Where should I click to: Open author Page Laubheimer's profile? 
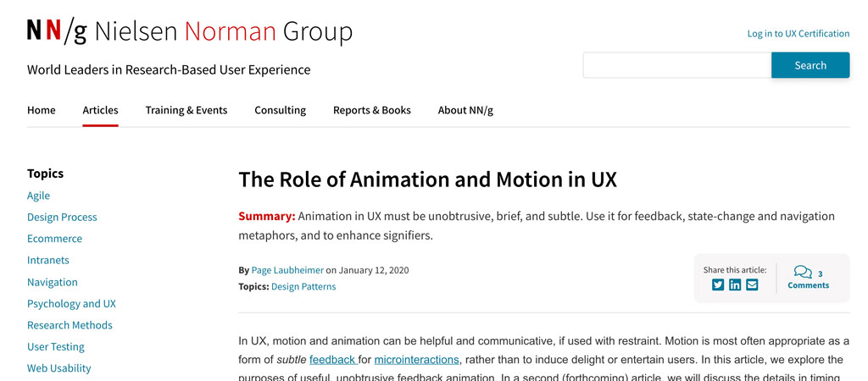[x=287, y=270]
